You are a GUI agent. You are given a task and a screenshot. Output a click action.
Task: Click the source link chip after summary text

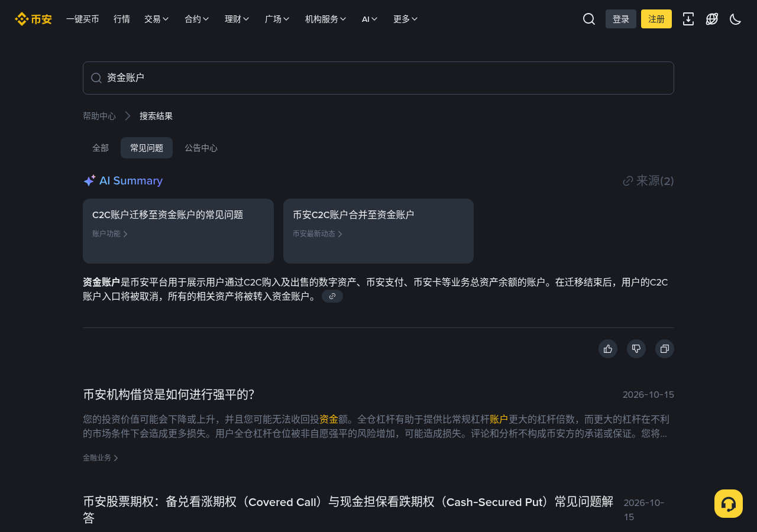(x=332, y=296)
